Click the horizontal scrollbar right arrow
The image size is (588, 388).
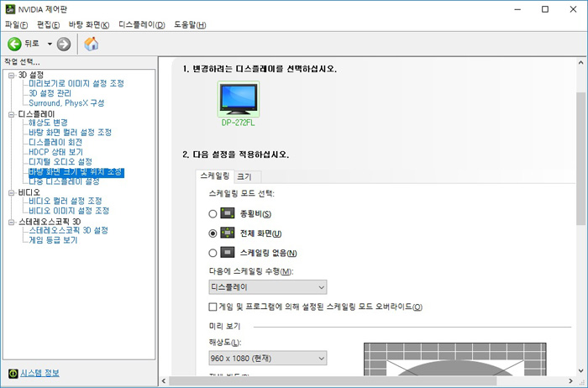tap(570, 381)
